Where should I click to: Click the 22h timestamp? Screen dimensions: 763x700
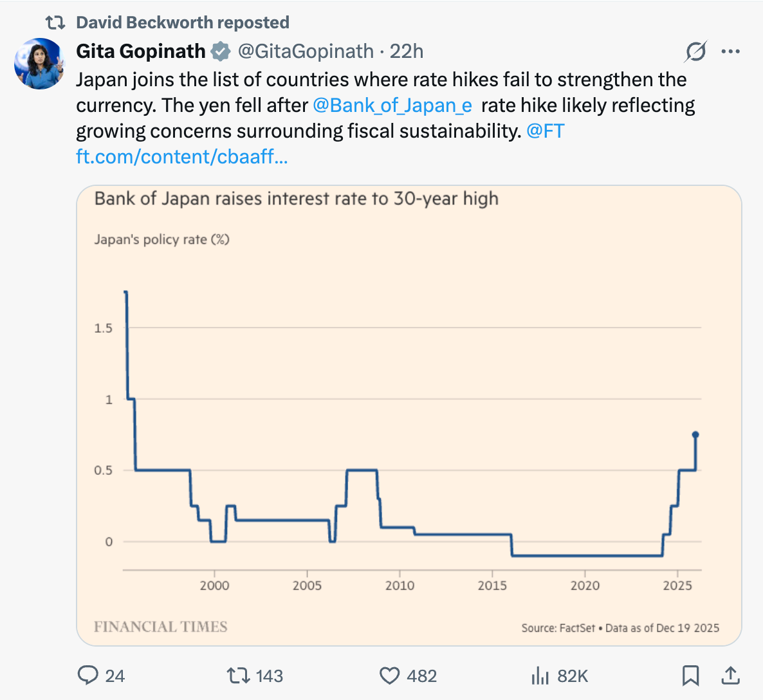407,51
